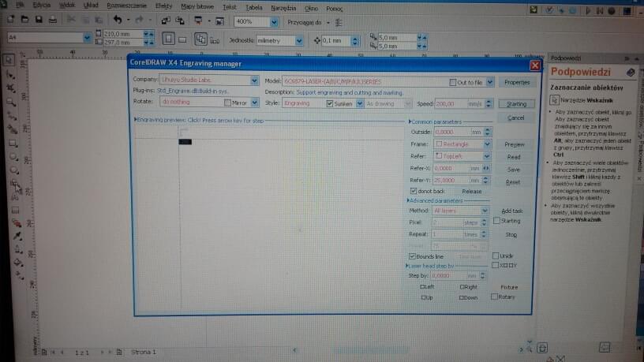Click the Cancel button

(x=515, y=118)
